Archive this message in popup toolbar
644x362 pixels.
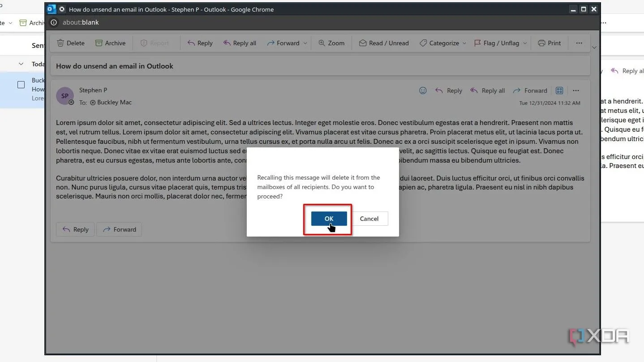(x=110, y=43)
